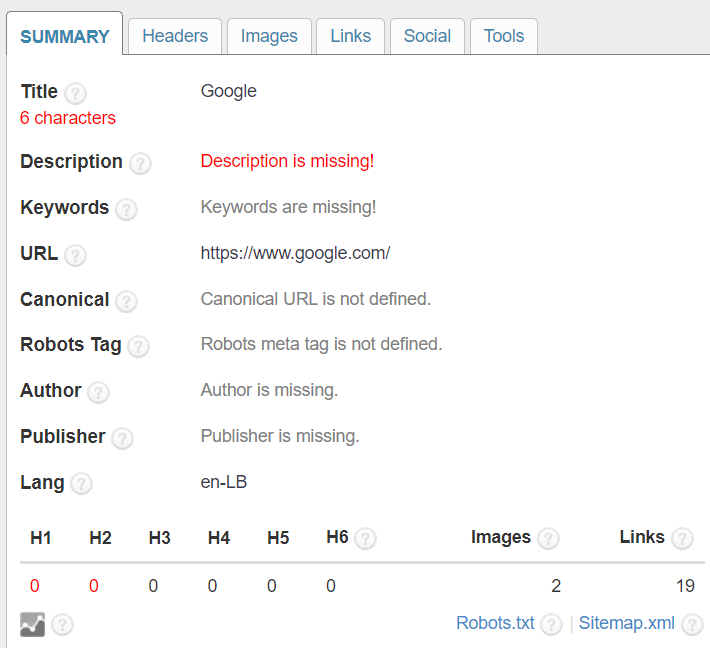The image size is (710, 648).
Task: Open the Sitemap.xml link
Action: [x=627, y=623]
